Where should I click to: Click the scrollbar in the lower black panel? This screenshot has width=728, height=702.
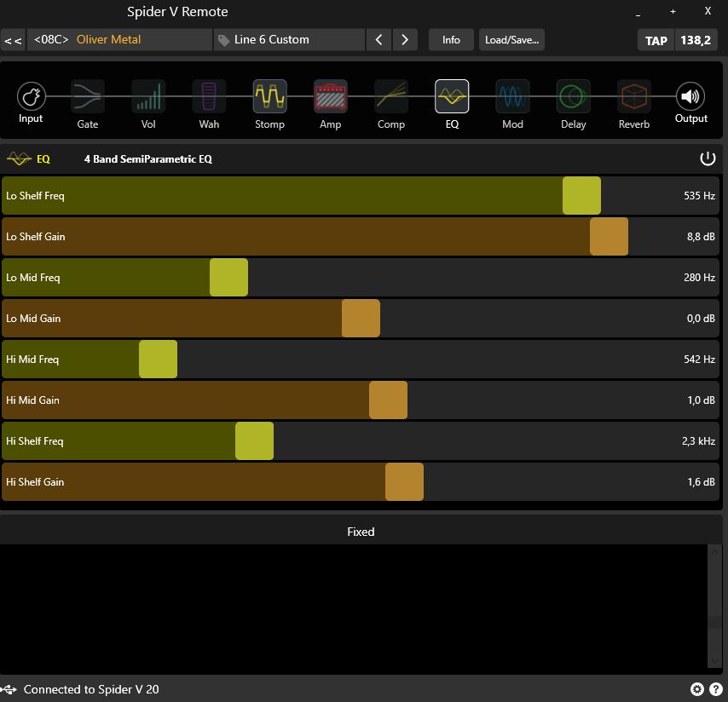click(x=714, y=606)
